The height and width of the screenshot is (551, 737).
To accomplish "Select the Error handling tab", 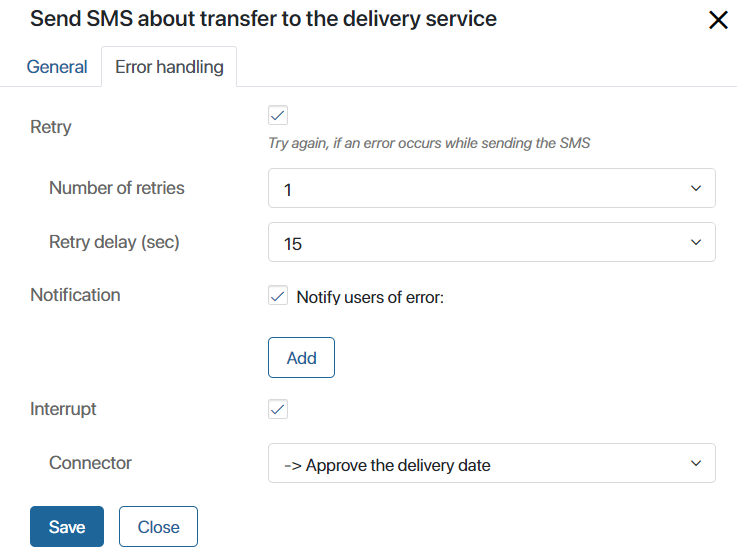I will coord(169,67).
